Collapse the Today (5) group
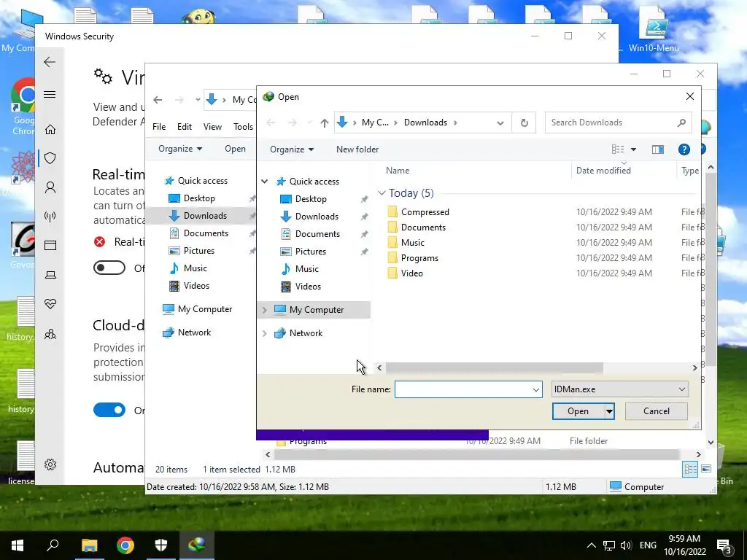This screenshot has height=560, width=747. (381, 192)
